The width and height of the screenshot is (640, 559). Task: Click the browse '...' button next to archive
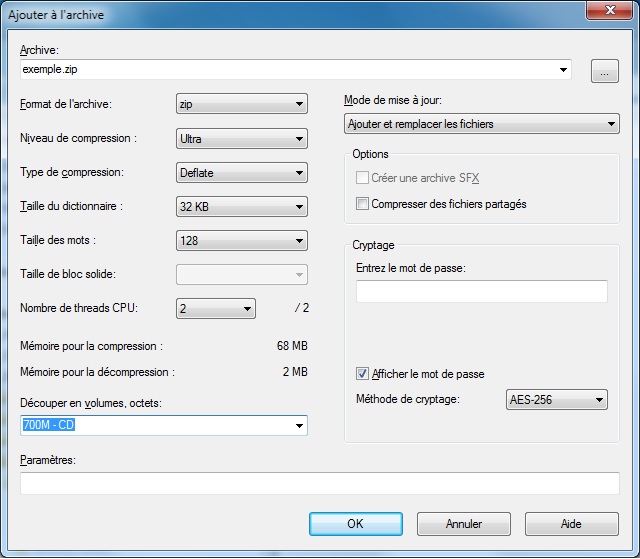pos(605,71)
